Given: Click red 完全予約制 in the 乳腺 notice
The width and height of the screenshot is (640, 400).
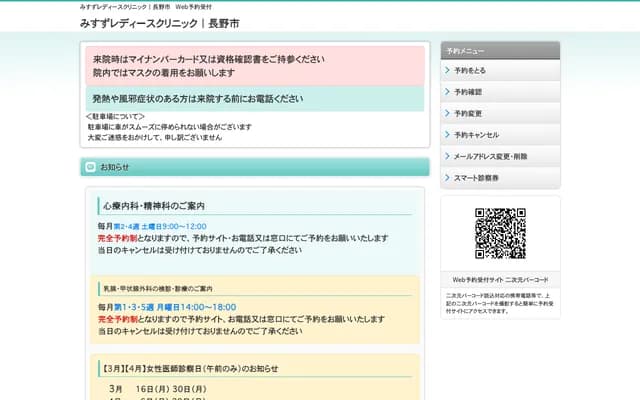Looking at the screenshot, I should click(118, 319).
